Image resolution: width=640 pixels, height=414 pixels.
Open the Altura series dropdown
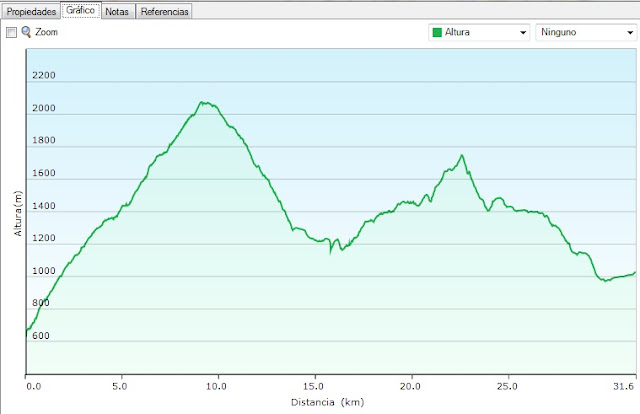(478, 32)
